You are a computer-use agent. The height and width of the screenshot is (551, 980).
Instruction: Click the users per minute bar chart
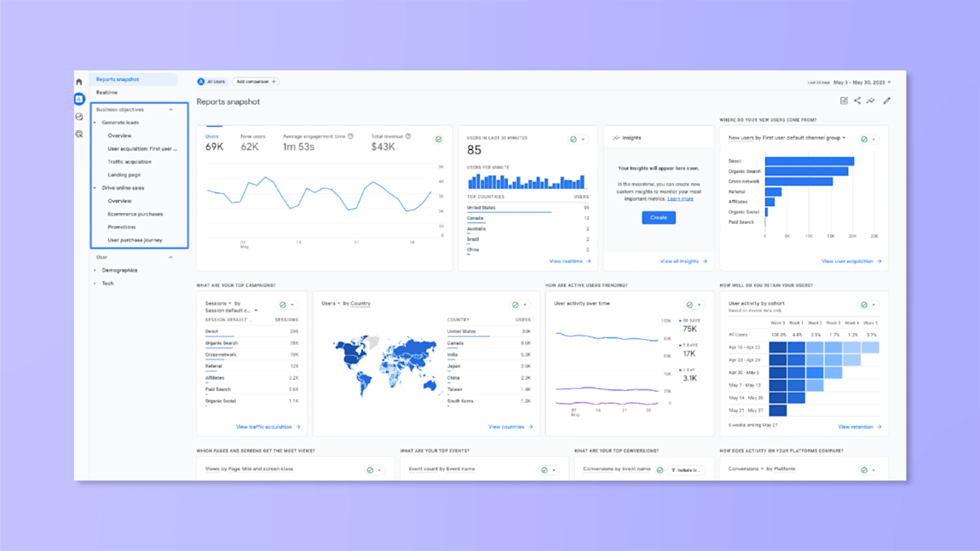coord(527,181)
